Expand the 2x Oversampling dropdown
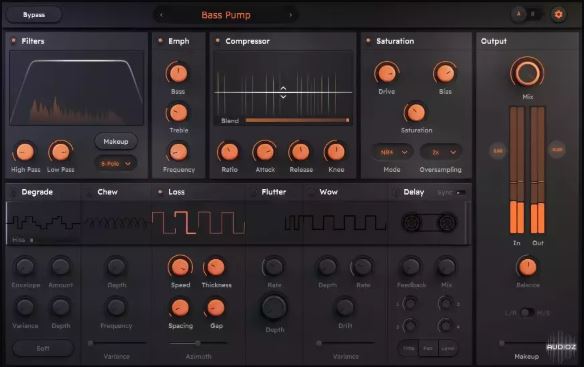Screen dimensions: 584x367 pos(441,152)
